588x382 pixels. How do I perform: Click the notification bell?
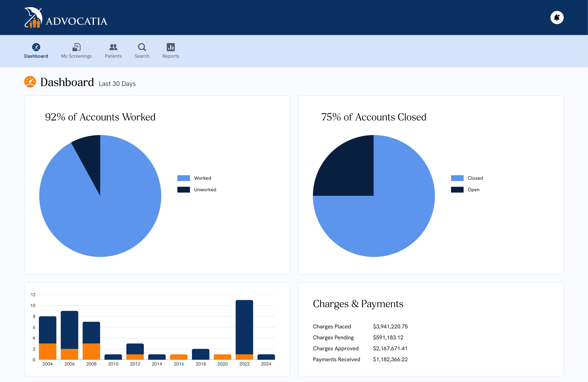[x=557, y=17]
